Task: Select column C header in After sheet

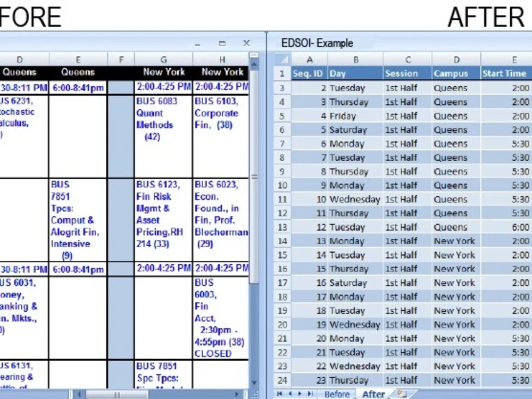Action: point(408,60)
